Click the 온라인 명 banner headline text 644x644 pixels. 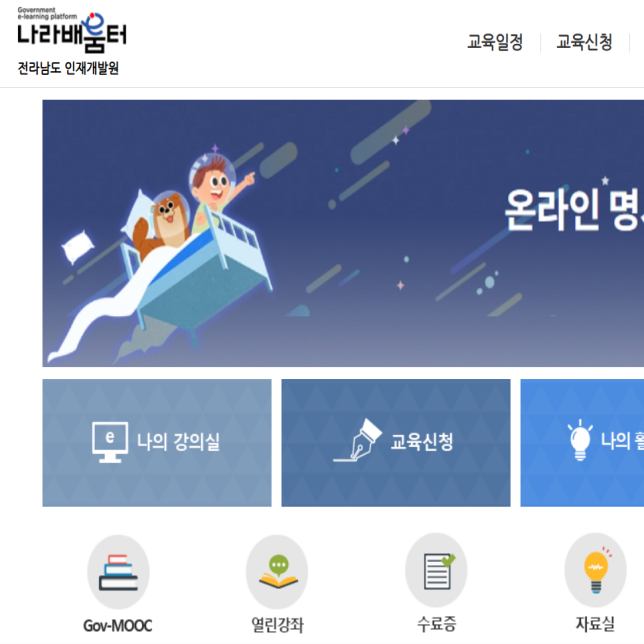click(574, 209)
